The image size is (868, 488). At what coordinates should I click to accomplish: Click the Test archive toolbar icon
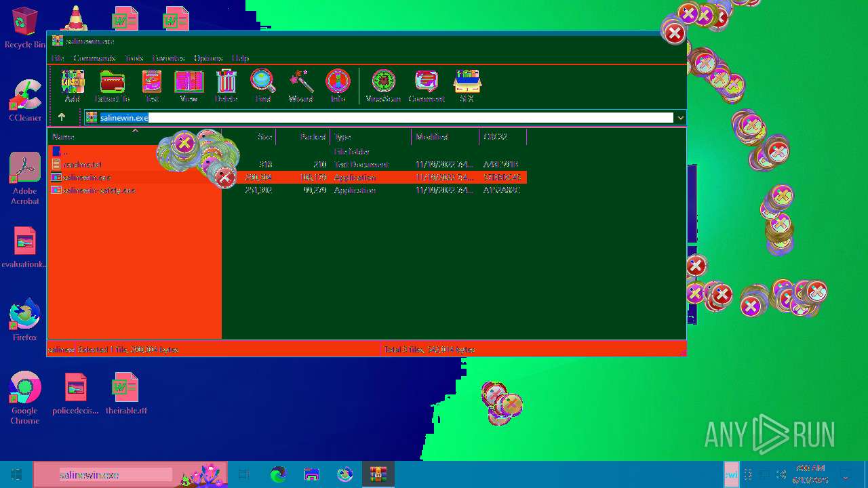coord(152,85)
